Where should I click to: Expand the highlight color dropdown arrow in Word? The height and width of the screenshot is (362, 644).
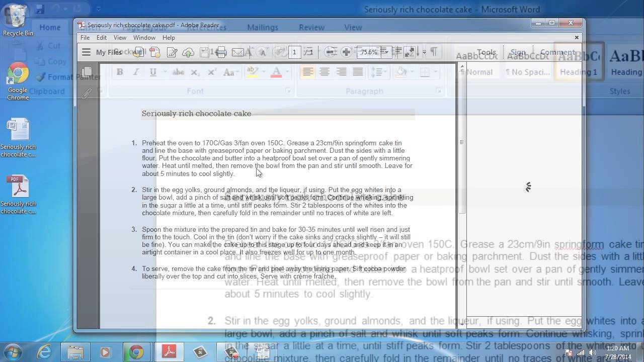coord(263,72)
